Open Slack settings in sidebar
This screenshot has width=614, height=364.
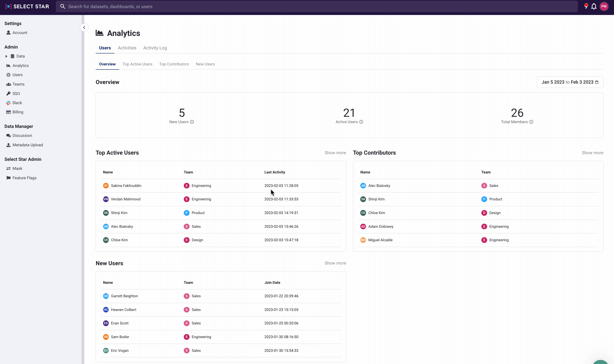click(17, 103)
